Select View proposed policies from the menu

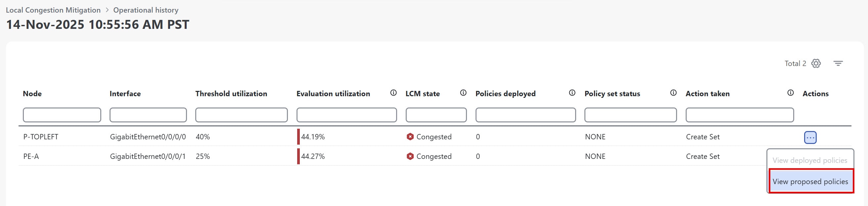810,181
